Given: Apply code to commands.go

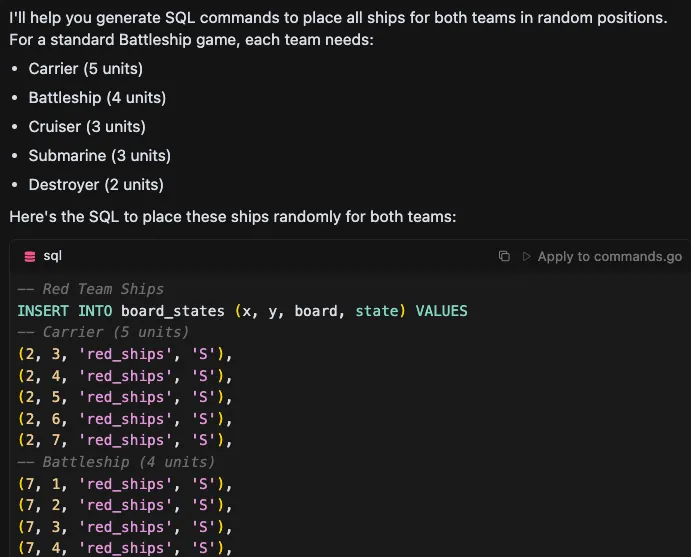Looking at the screenshot, I should coord(601,257).
